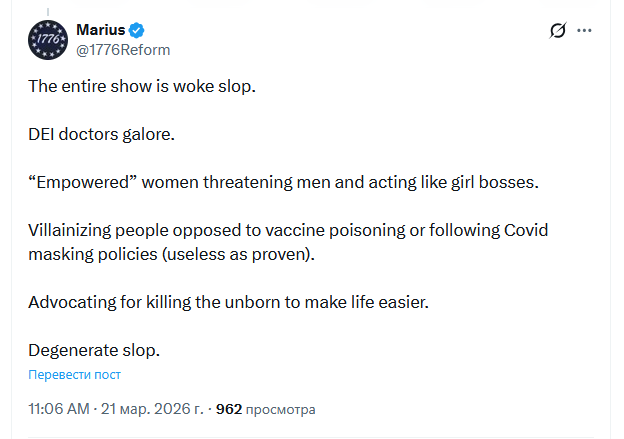Click the closing 'Degenerate slop.' line
Image resolution: width=624 pixels, height=439 pixels.
click(x=94, y=350)
